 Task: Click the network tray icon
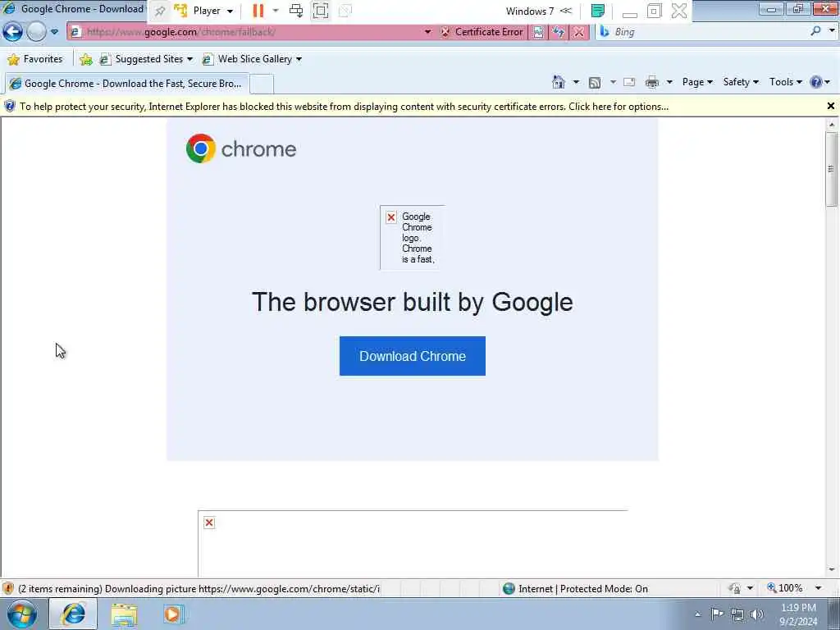tap(737, 614)
